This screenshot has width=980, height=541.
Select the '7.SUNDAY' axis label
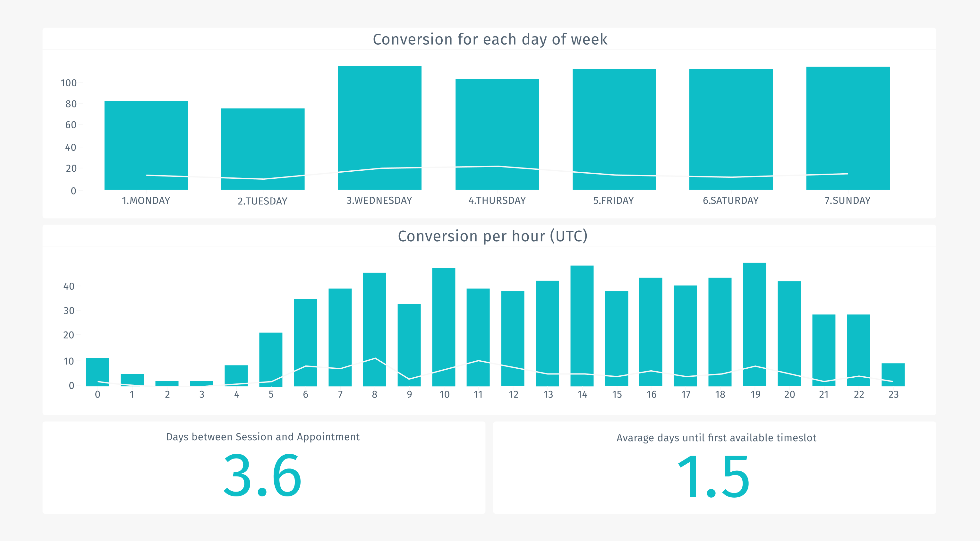point(848,201)
